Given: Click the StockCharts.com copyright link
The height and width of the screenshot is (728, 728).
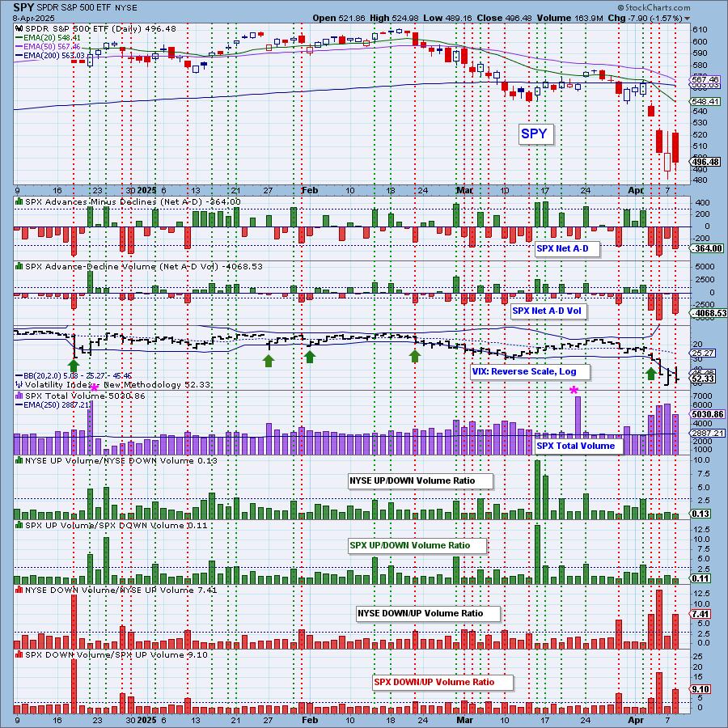Looking at the screenshot, I should point(654,7).
